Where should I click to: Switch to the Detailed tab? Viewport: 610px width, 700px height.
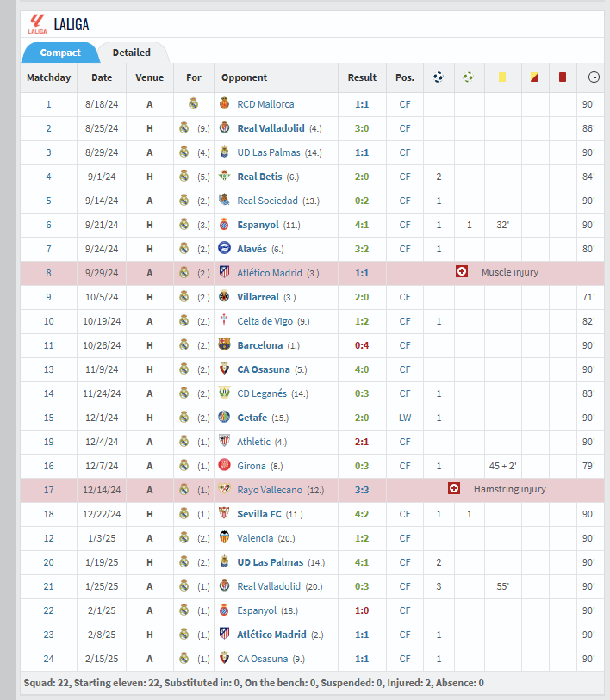(131, 53)
